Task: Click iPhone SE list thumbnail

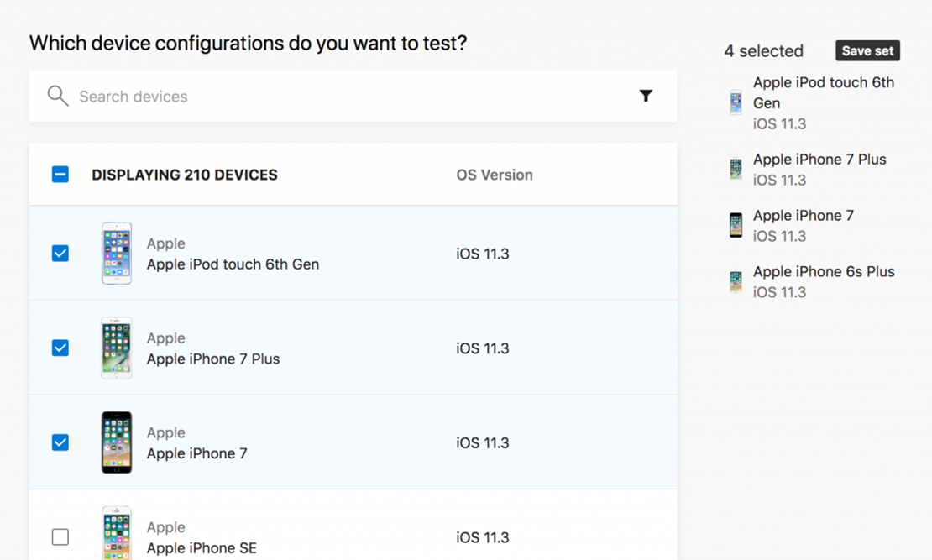Action: 117,532
